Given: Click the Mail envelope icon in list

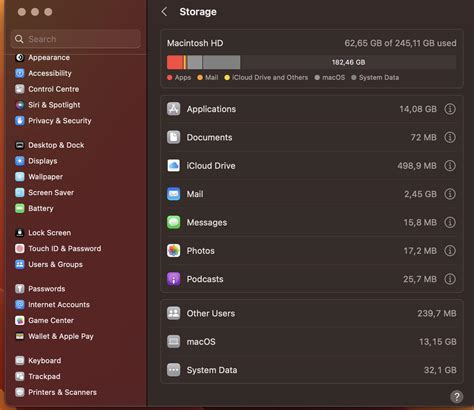Looking at the screenshot, I should pos(174,194).
